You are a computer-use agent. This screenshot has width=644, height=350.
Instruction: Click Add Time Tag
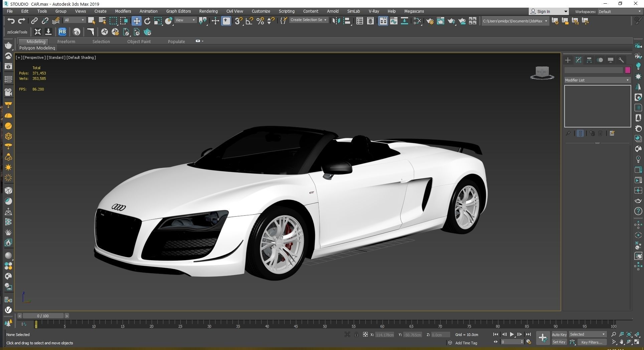pyautogui.click(x=466, y=343)
